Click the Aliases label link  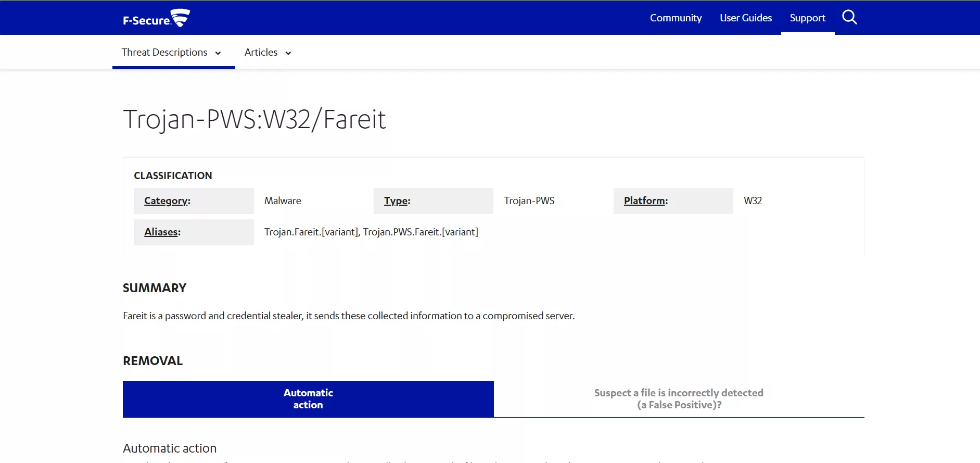161,232
